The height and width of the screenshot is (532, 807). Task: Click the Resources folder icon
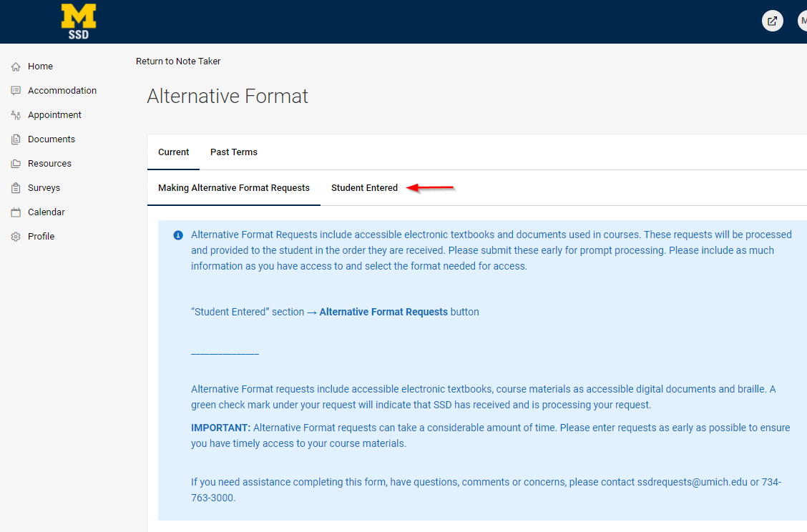coord(16,164)
